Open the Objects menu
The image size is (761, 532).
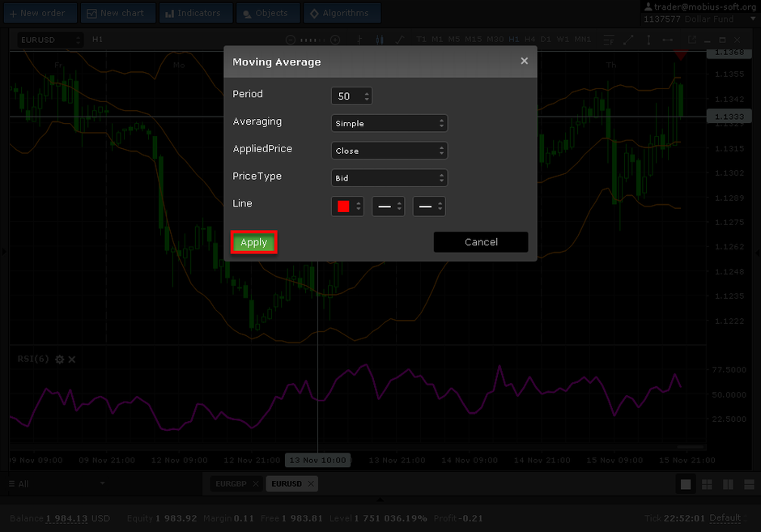point(269,13)
